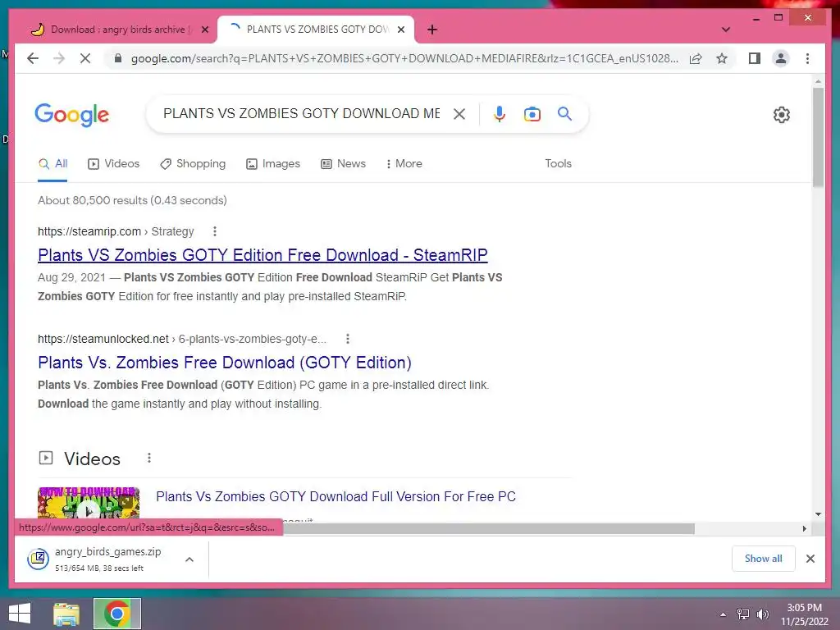Open the tab search dropdown arrow
Viewport: 840px width, 630px height.
pyautogui.click(x=726, y=30)
